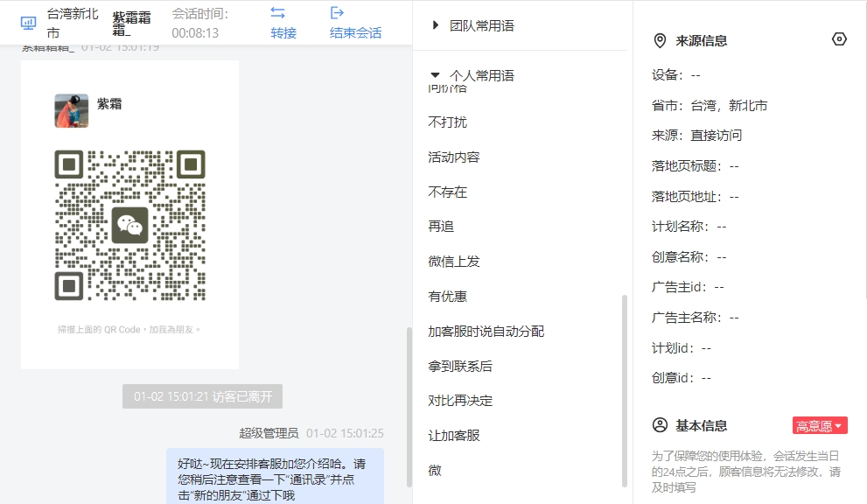Select the quick phrase 让加客服
The width and height of the screenshot is (867, 504).
click(x=454, y=436)
